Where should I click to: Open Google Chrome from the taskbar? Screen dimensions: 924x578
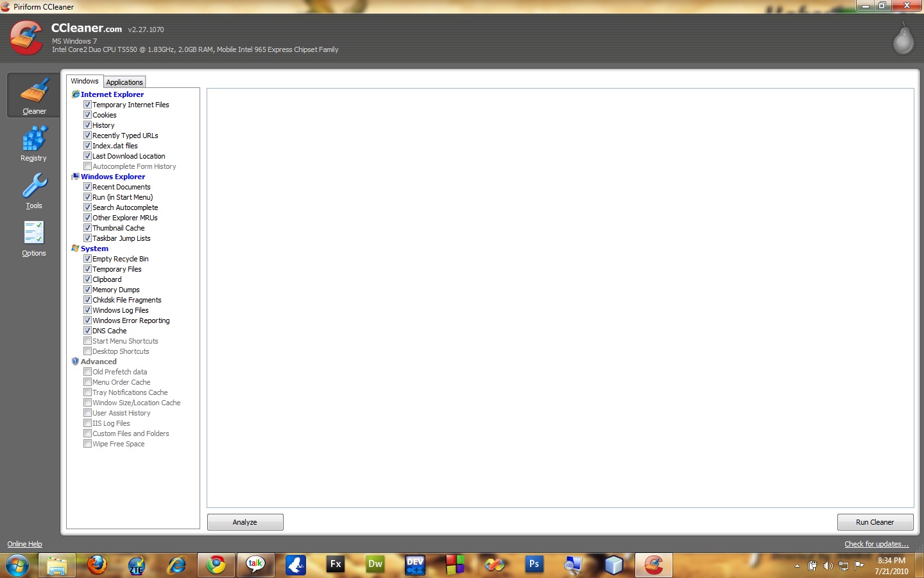point(216,565)
